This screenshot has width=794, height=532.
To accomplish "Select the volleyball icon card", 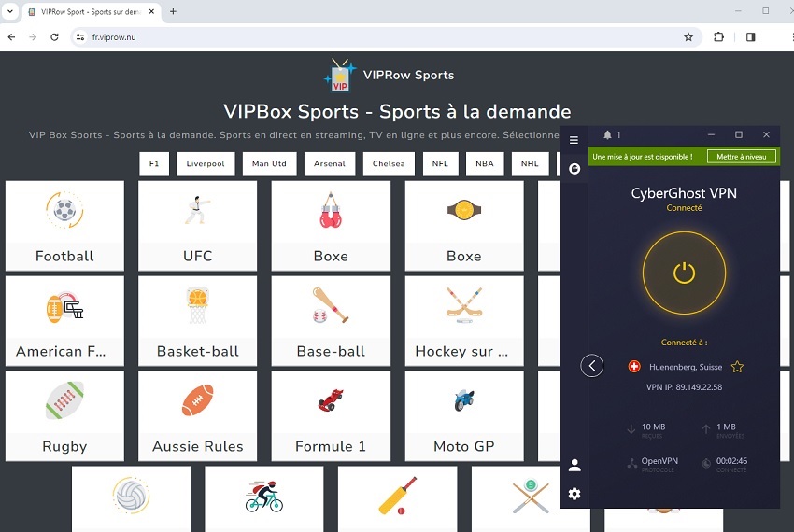I will 131,499.
